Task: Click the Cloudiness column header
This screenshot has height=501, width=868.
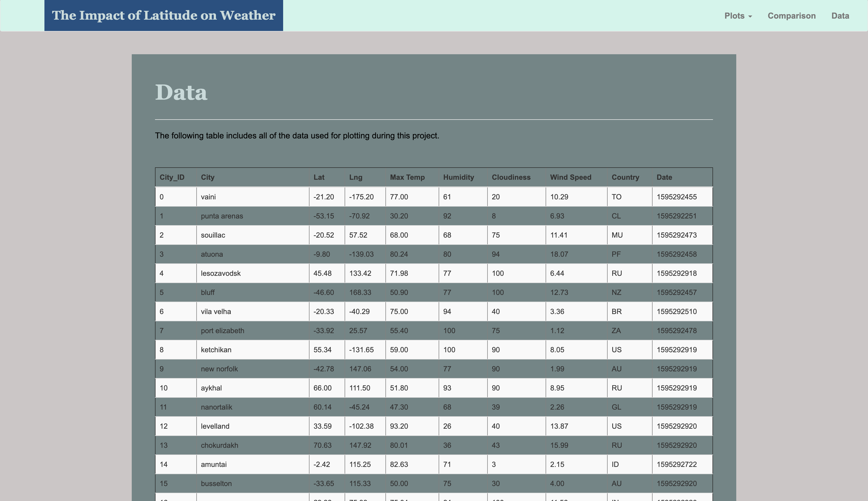Action: tap(511, 177)
